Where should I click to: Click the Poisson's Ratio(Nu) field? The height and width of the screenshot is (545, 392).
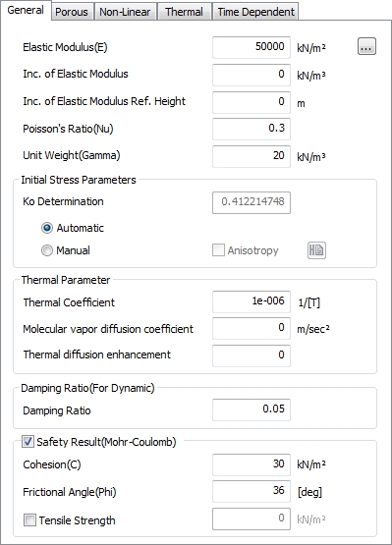[x=252, y=129]
